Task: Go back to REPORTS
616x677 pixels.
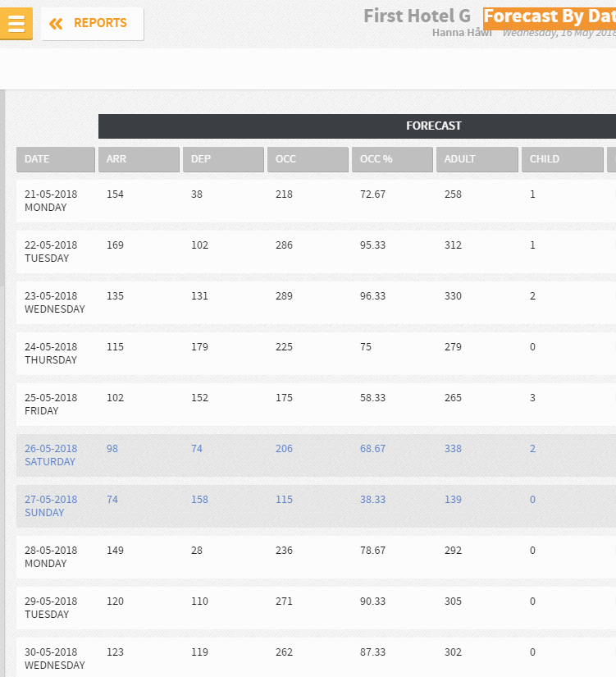Action: (x=93, y=24)
